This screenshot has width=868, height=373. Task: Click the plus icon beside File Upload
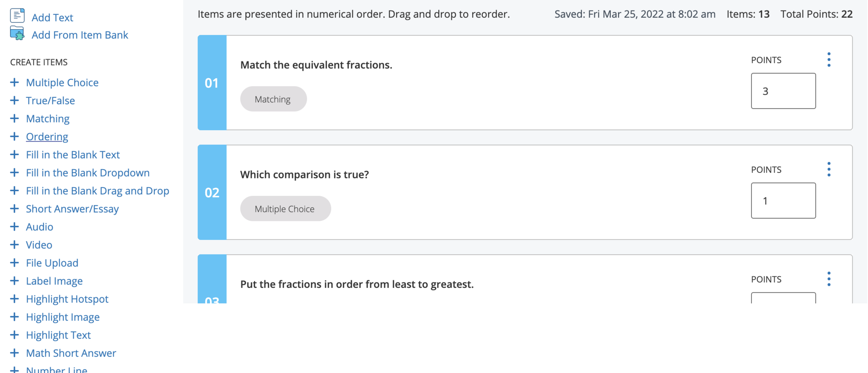[14, 263]
